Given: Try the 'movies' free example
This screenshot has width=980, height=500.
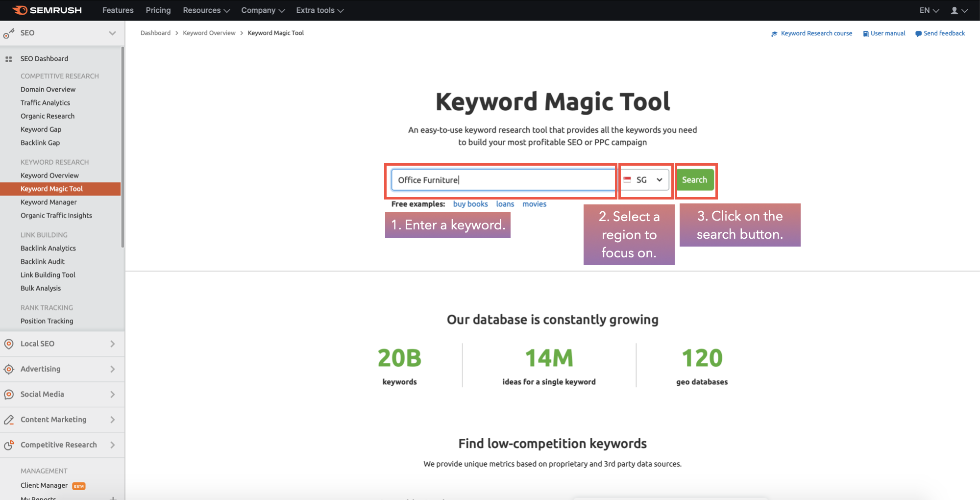Looking at the screenshot, I should coord(534,204).
